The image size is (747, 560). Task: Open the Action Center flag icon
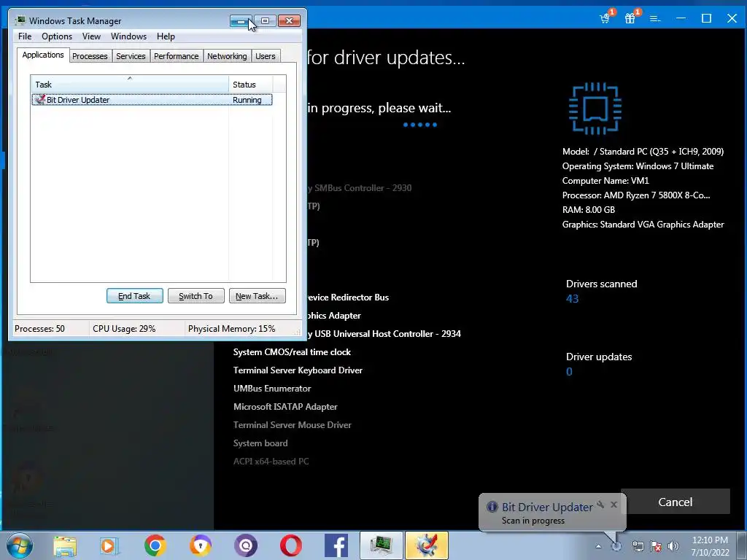click(x=656, y=546)
